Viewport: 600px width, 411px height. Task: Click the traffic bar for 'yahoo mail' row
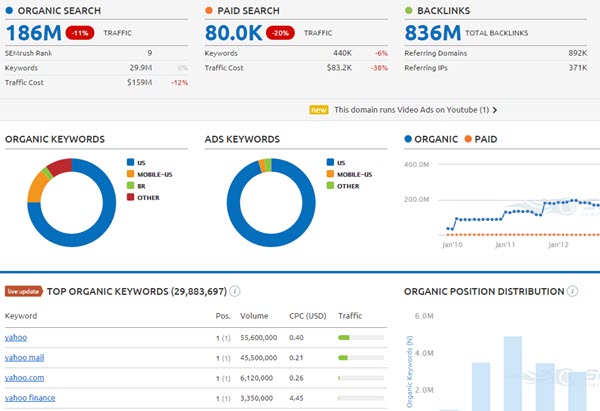361,358
